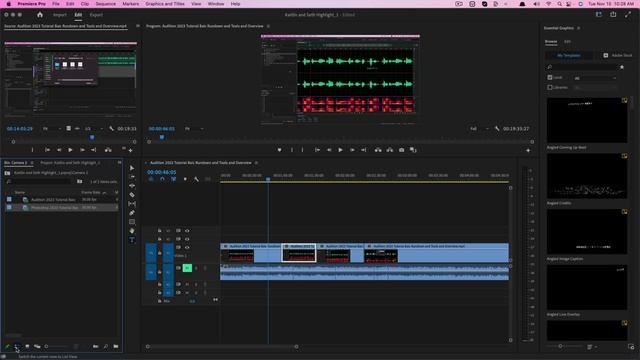Select the Slip tool
Viewport: 640px width, 360px height.
132,204
